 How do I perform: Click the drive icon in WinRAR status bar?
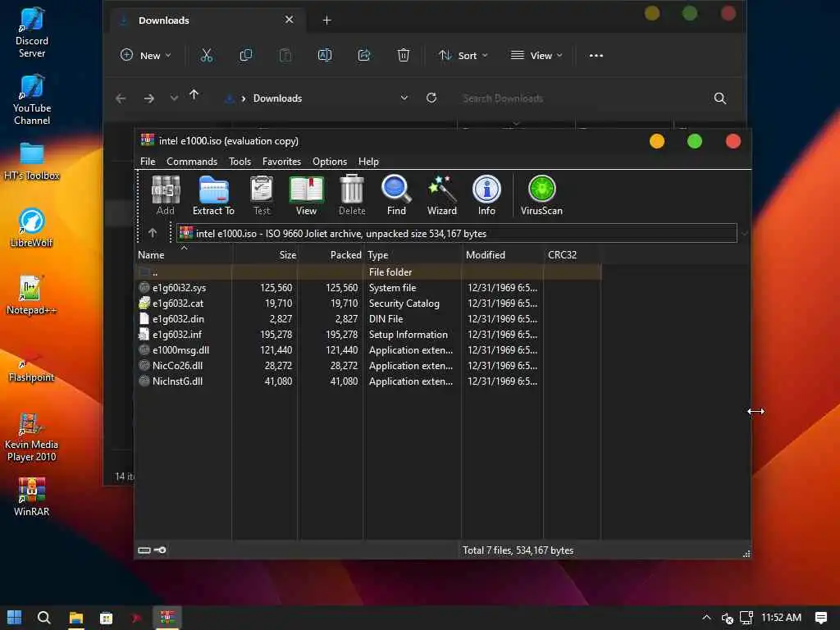point(144,550)
